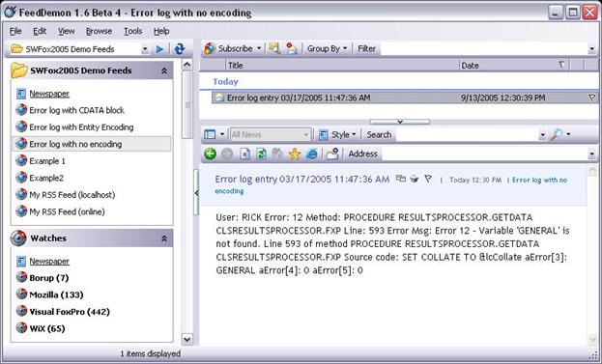602x364 pixels.
Task: Click the mark-read envelope icon before Group By
Action: [x=292, y=48]
